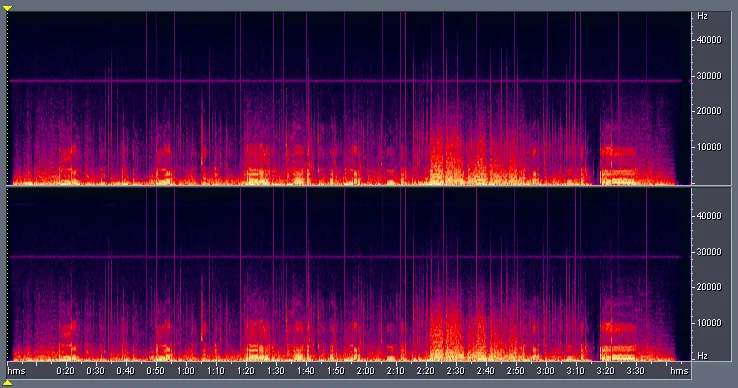The image size is (738, 388).
Task: Click the 1:50 mark on the time ruler
Action: coord(336,371)
